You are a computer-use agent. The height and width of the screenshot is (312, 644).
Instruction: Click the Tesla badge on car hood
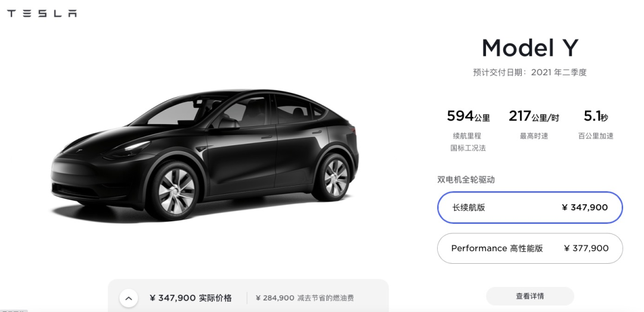click(80, 152)
